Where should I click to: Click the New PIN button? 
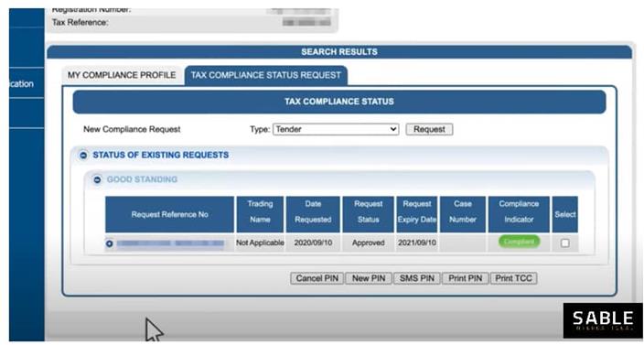pyautogui.click(x=369, y=278)
